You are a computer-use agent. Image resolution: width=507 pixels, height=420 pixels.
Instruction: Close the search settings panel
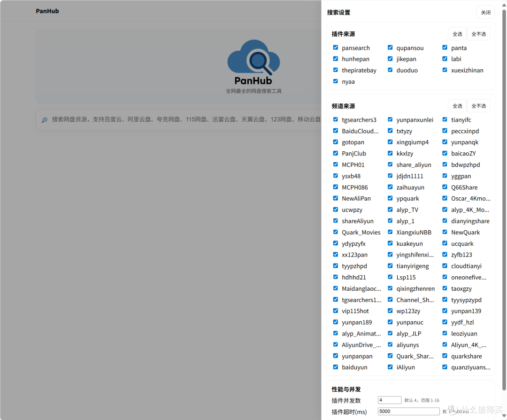point(485,12)
